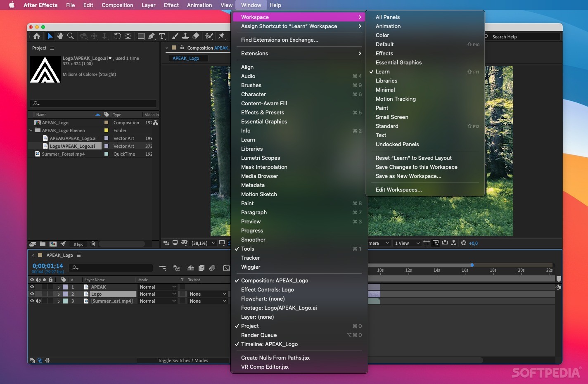
Task: Select Summer_Forest.mp4 in the Project panel
Action: click(63, 154)
